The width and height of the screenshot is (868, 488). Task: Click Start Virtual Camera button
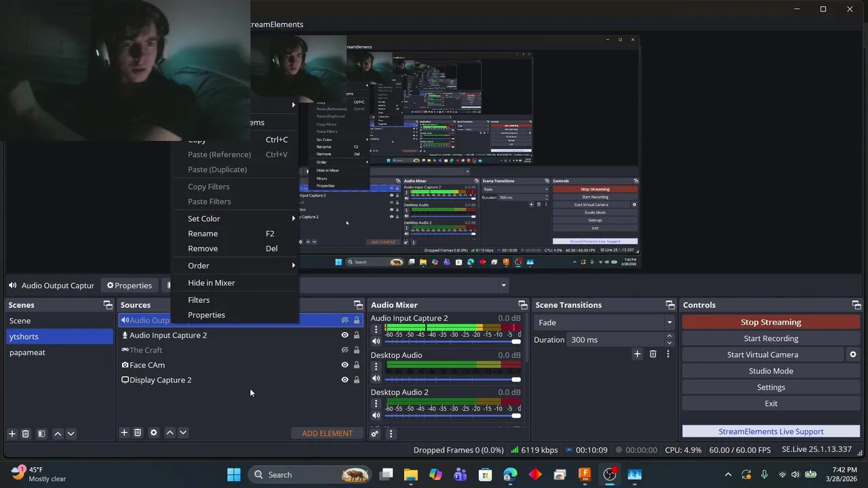(763, 354)
